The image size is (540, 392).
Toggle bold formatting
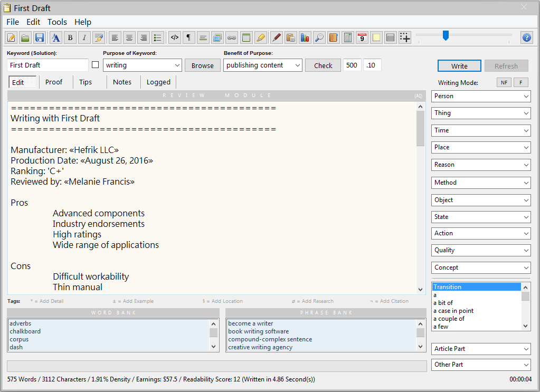(x=70, y=37)
